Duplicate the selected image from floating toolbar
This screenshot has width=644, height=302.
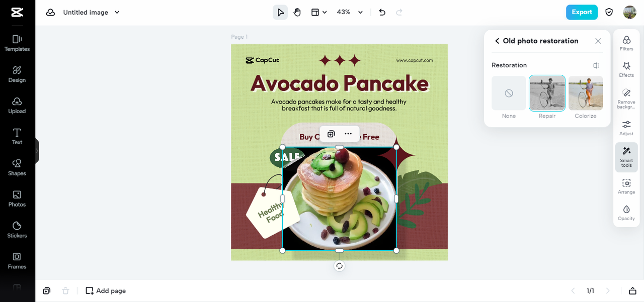click(331, 134)
